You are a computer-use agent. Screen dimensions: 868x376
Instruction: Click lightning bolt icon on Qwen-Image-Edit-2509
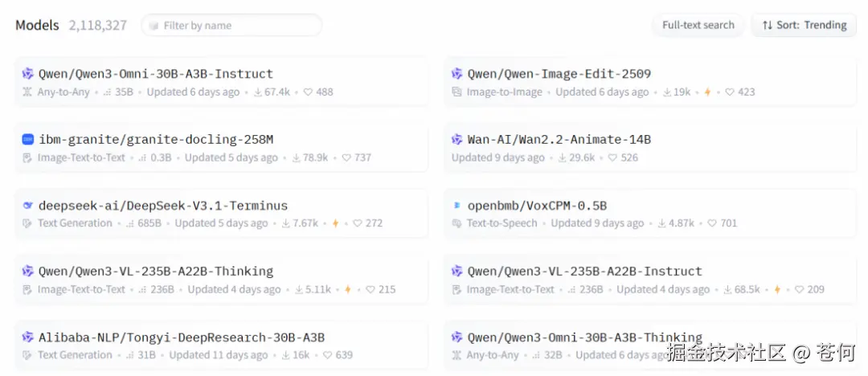click(708, 92)
